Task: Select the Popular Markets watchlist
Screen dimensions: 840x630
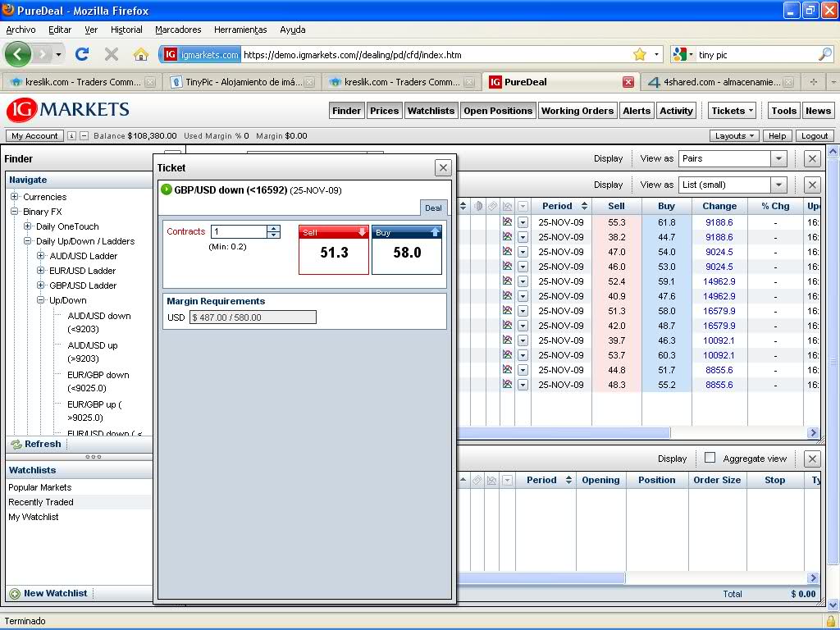Action: click(40, 487)
